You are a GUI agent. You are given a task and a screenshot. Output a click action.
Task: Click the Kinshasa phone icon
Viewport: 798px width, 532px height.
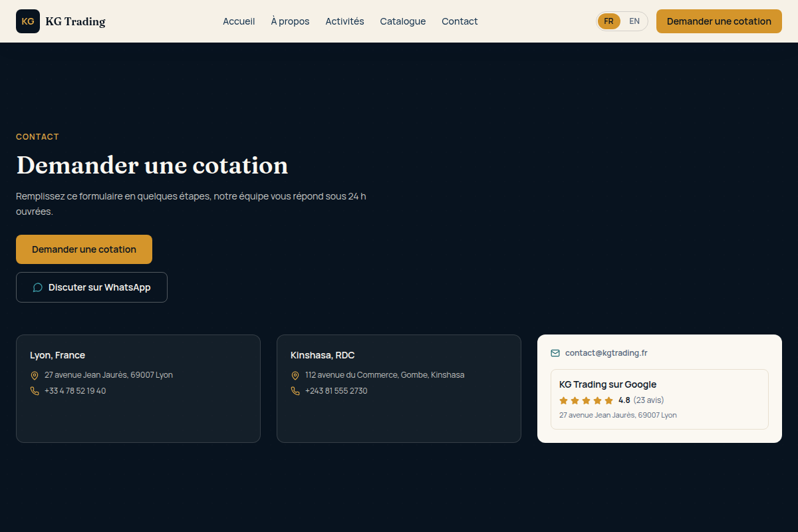click(x=295, y=391)
